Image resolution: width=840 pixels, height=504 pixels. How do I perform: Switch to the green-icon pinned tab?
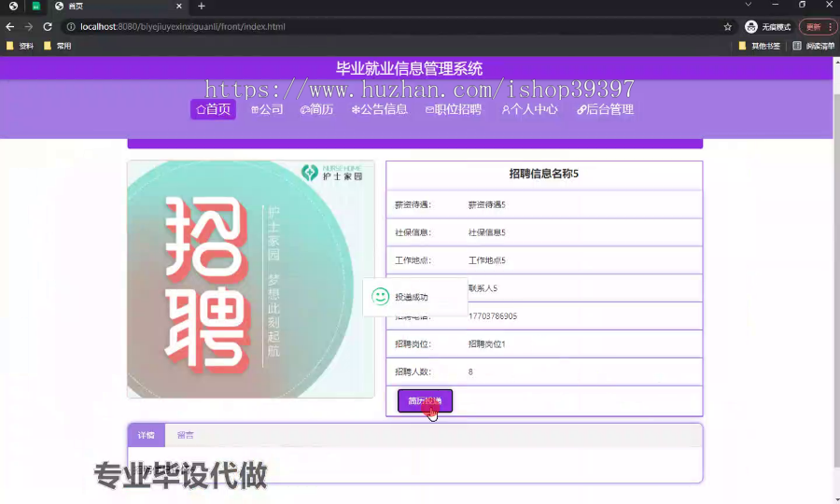pos(35,6)
